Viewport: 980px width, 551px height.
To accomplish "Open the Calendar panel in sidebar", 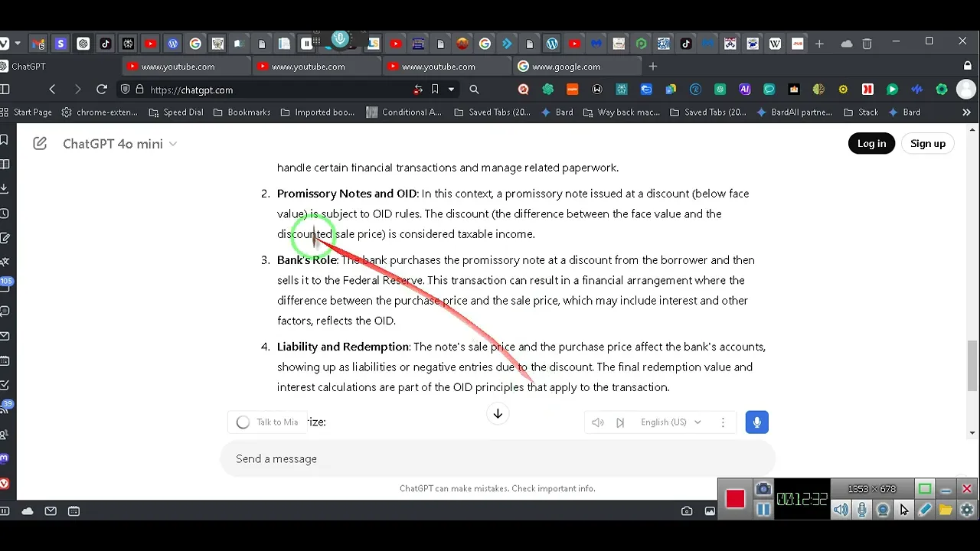I will pyautogui.click(x=5, y=360).
